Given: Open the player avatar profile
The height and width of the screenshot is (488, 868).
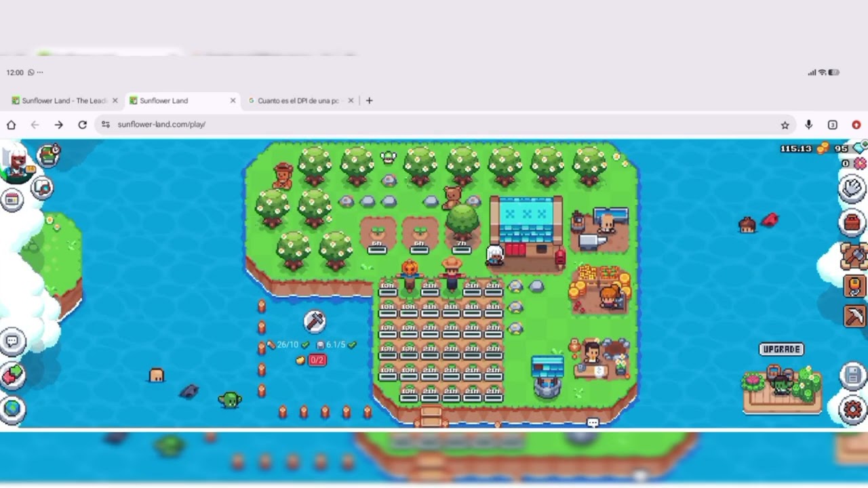Looking at the screenshot, I should (x=17, y=161).
